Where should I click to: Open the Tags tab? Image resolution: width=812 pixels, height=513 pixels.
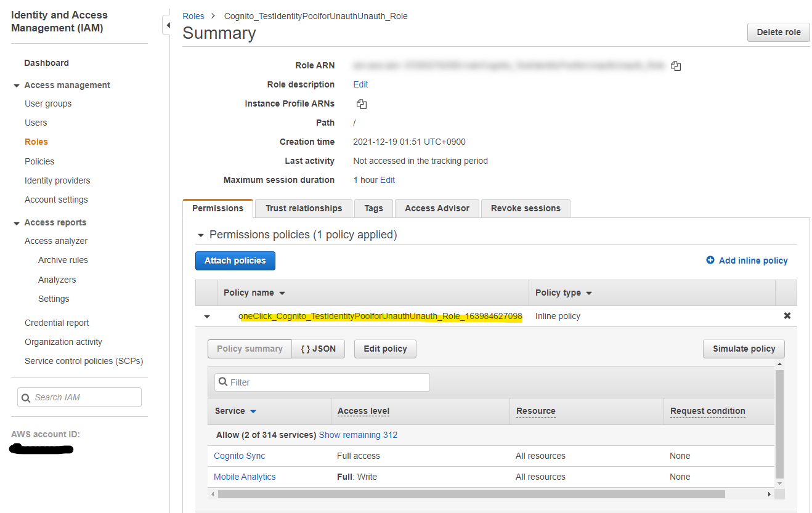373,208
